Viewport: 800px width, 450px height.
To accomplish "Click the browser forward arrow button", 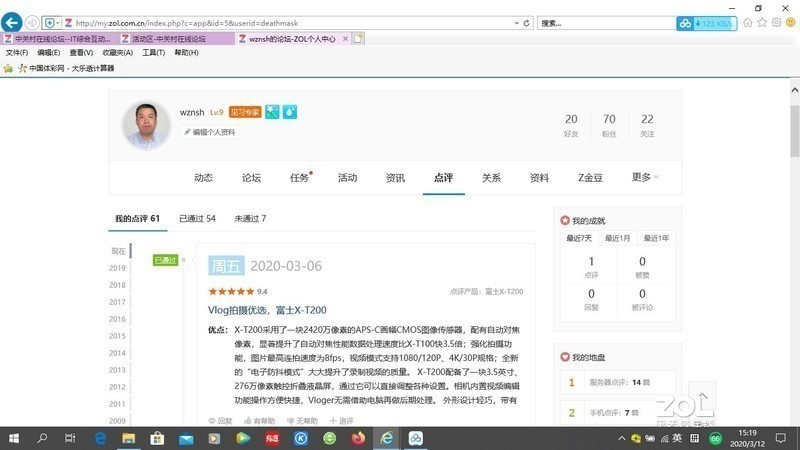I will pyautogui.click(x=32, y=23).
